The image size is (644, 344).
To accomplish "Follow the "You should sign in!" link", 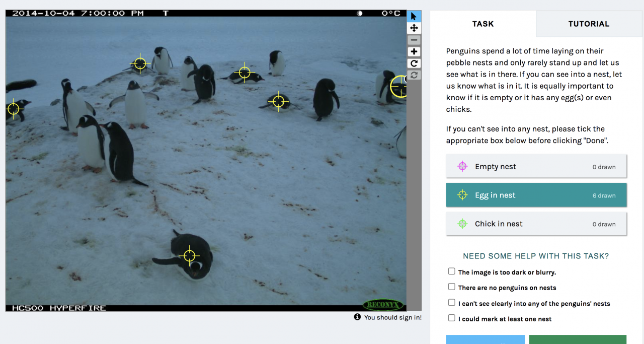I will (393, 317).
